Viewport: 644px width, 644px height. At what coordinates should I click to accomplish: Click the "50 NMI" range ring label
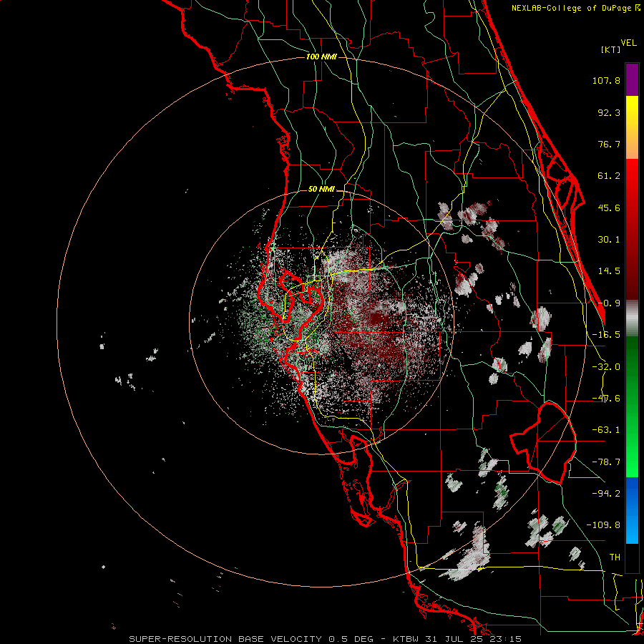point(321,190)
